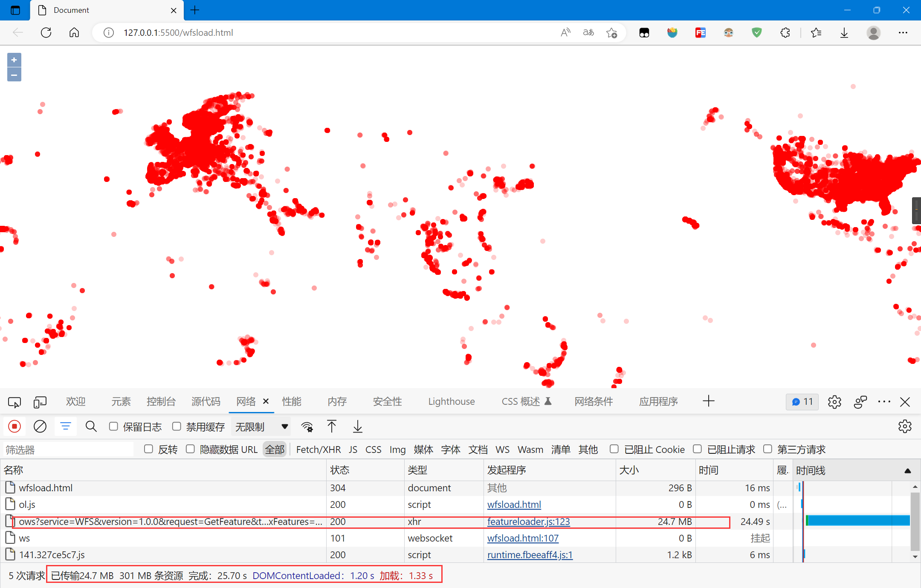This screenshot has height=588, width=921.
Task: Open runtime.fbeeaff4.js:1 initiator link
Action: coord(530,555)
